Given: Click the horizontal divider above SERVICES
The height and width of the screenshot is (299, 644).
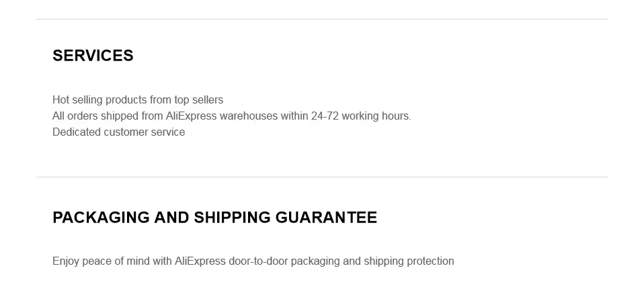Looking at the screenshot, I should 322,19.
